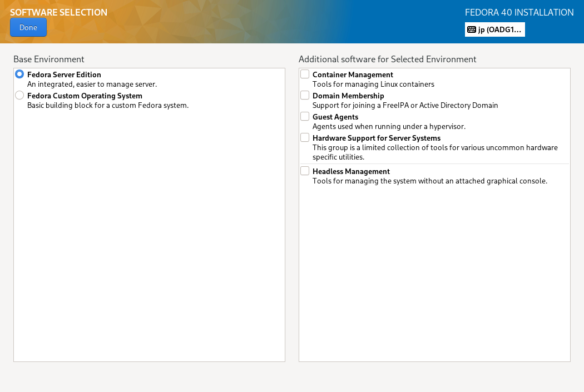The width and height of the screenshot is (584, 392).
Task: Toggle the Headless Management checkbox
Action: tap(305, 171)
